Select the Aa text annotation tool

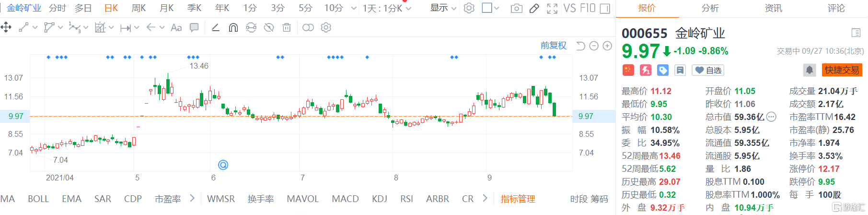(x=176, y=28)
